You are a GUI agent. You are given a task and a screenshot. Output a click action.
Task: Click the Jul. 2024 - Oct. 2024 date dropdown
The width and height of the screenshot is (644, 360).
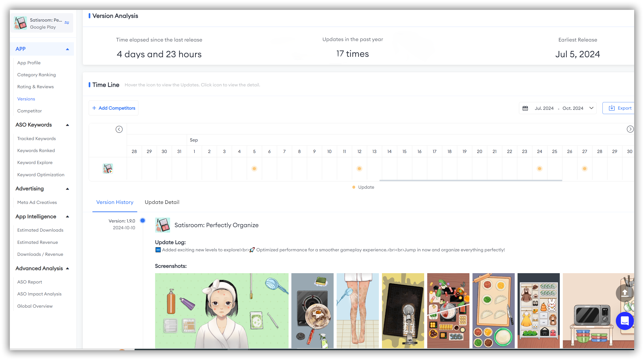558,108
